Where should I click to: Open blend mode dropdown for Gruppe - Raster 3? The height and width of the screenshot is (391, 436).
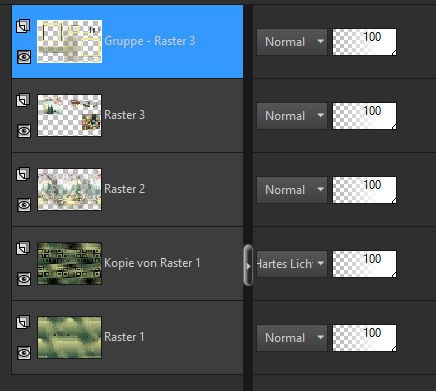(x=292, y=42)
